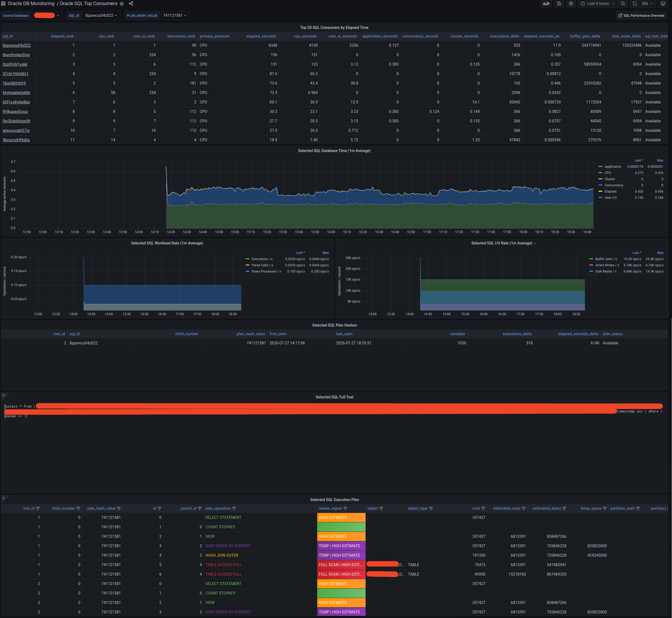Viewport: 672px width, 618px height.
Task: Save the dashboard via floppy icon
Action: pyautogui.click(x=559, y=4)
